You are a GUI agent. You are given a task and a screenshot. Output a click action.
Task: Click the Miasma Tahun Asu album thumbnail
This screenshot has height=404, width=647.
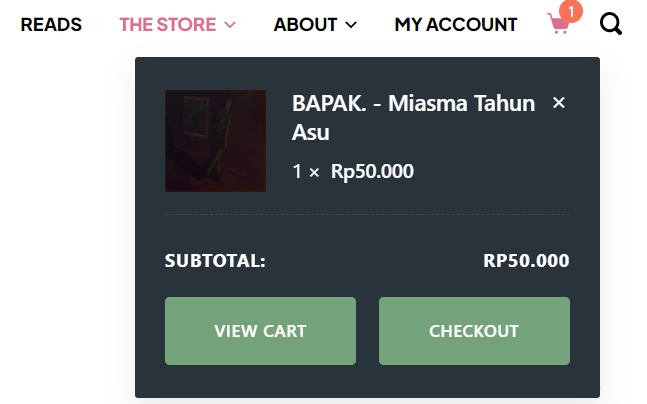coord(215,140)
